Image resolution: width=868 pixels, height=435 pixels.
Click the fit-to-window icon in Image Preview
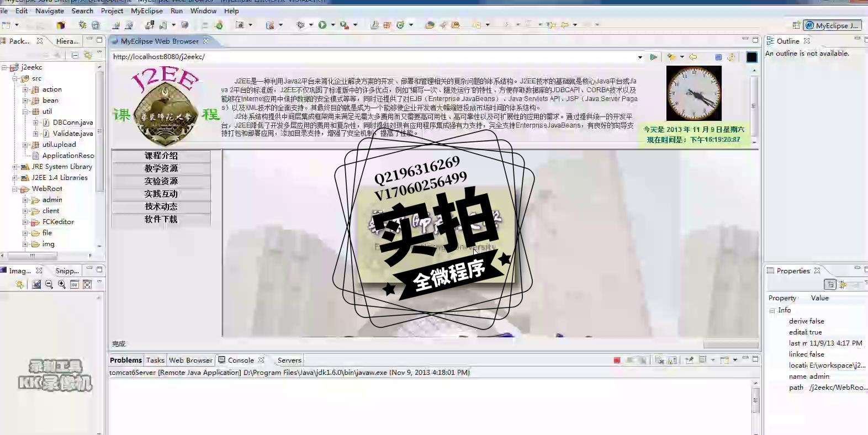pos(87,284)
